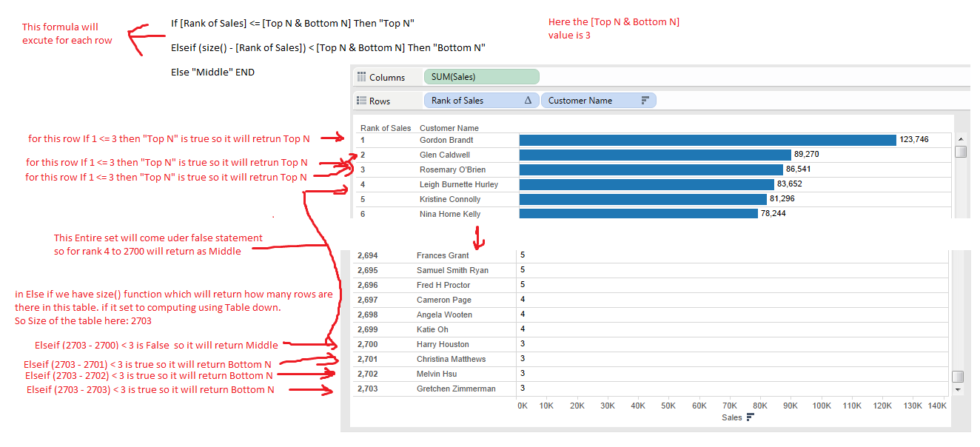Select the Leigh Burnette Hurley bar
The width and height of the screenshot is (980, 447).
(647, 184)
